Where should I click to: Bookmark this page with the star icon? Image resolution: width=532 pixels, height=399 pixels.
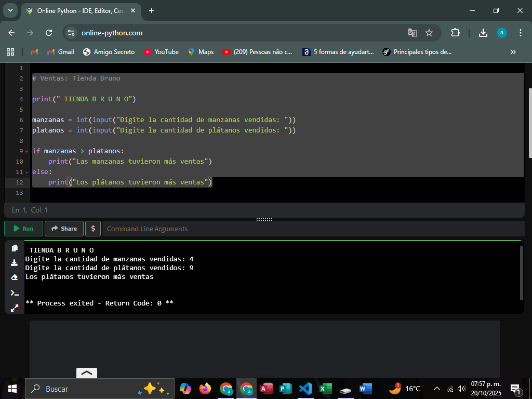tap(429, 33)
